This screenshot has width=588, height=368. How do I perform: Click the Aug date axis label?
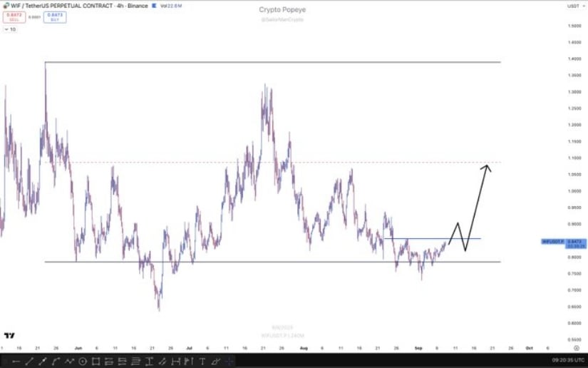pyautogui.click(x=304, y=348)
